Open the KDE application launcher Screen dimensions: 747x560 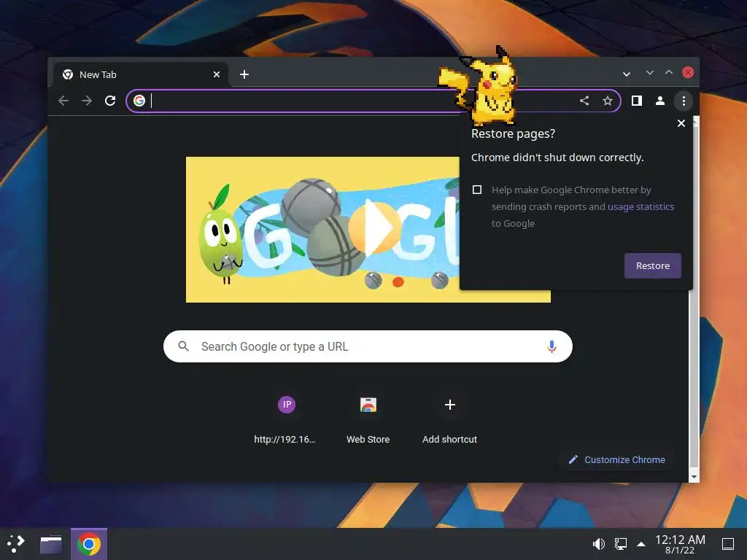click(x=16, y=544)
